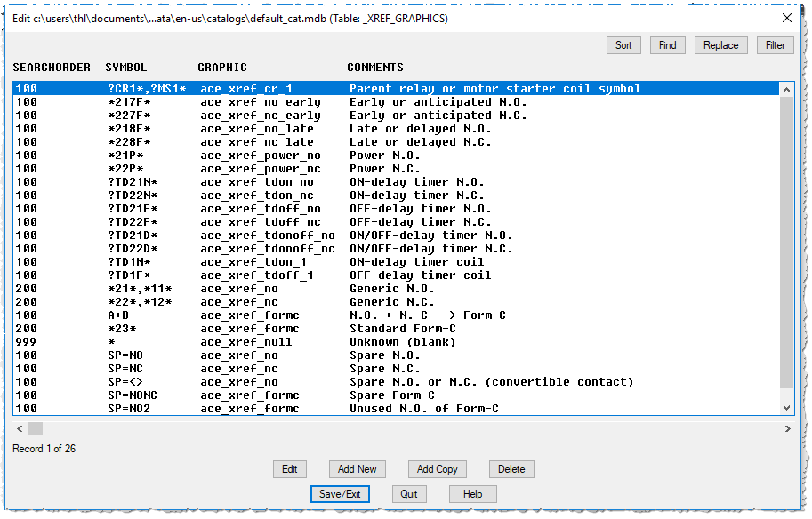Select the row with symbol *218F*
The height and width of the screenshot is (519, 812).
click(396, 129)
